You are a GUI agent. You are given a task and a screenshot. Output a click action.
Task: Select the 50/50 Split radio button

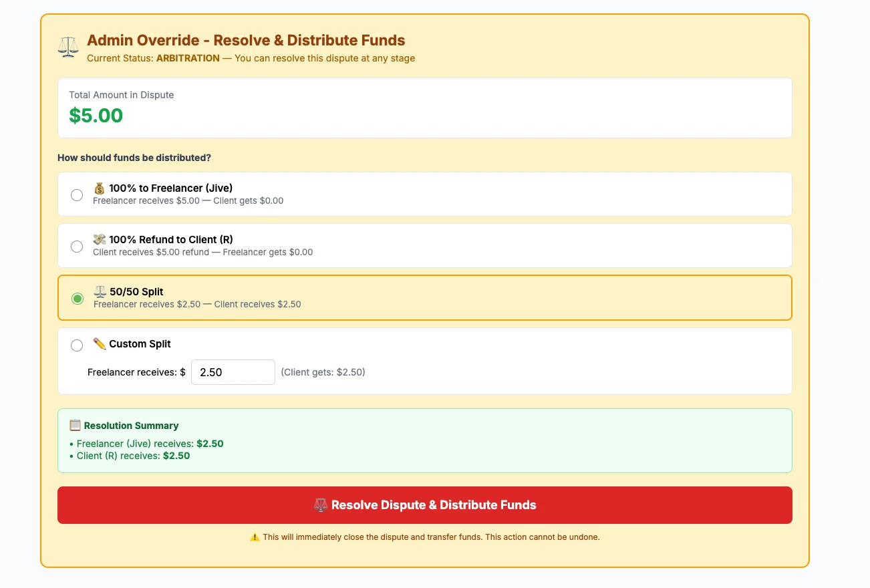coord(77,298)
